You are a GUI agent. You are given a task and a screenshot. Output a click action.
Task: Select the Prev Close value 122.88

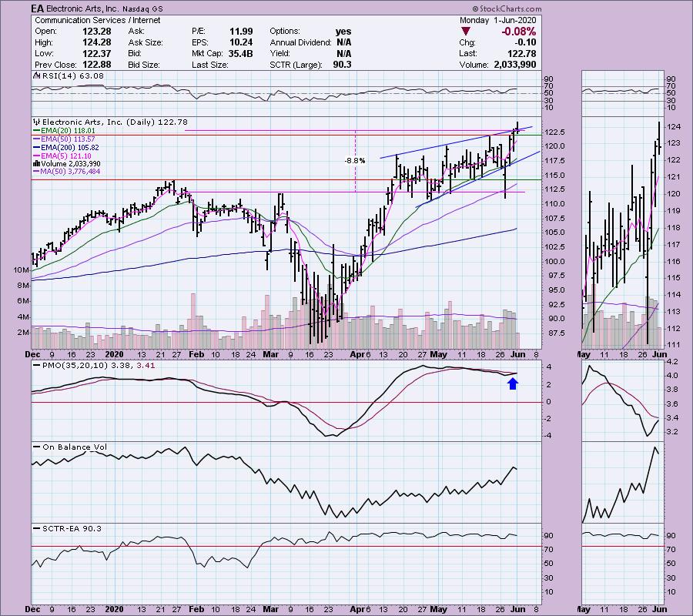[97, 65]
